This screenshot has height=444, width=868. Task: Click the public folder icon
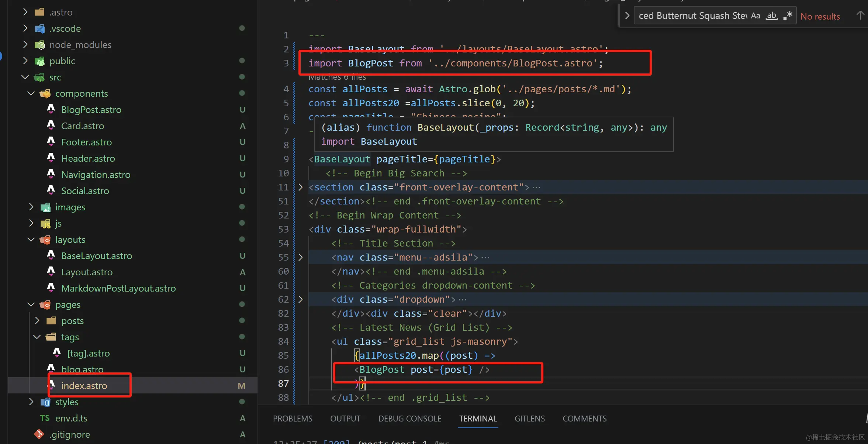point(39,61)
